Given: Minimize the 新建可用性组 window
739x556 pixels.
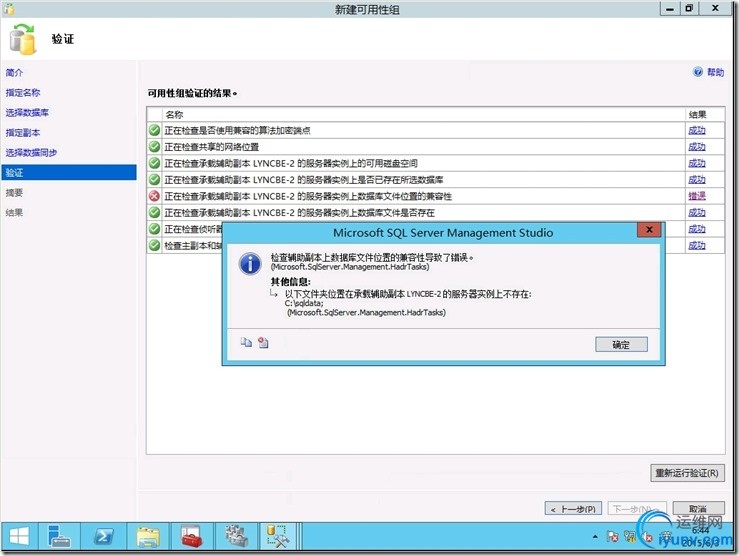Looking at the screenshot, I should 670,8.
